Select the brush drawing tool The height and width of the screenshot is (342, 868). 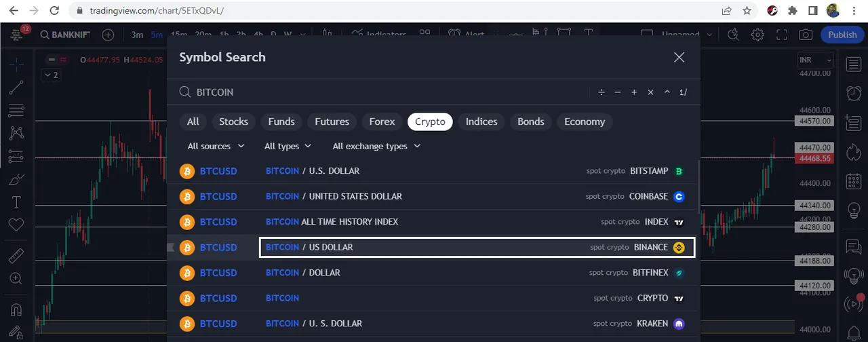click(x=16, y=179)
